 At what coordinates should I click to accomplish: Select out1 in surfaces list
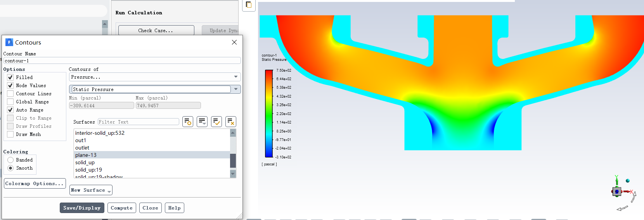click(x=152, y=140)
